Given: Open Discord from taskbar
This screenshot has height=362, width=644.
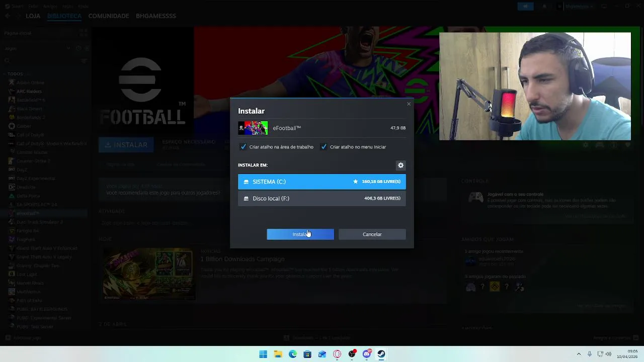Looking at the screenshot, I should [367, 354].
